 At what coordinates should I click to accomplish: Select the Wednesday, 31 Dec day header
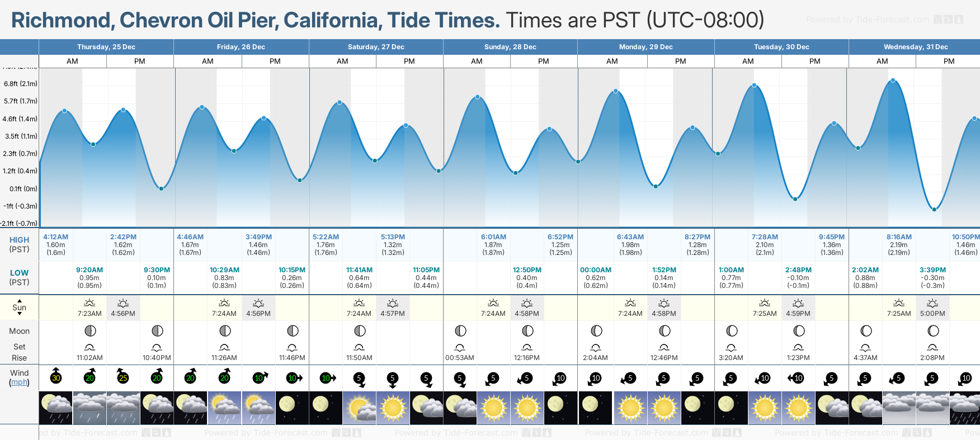click(915, 47)
